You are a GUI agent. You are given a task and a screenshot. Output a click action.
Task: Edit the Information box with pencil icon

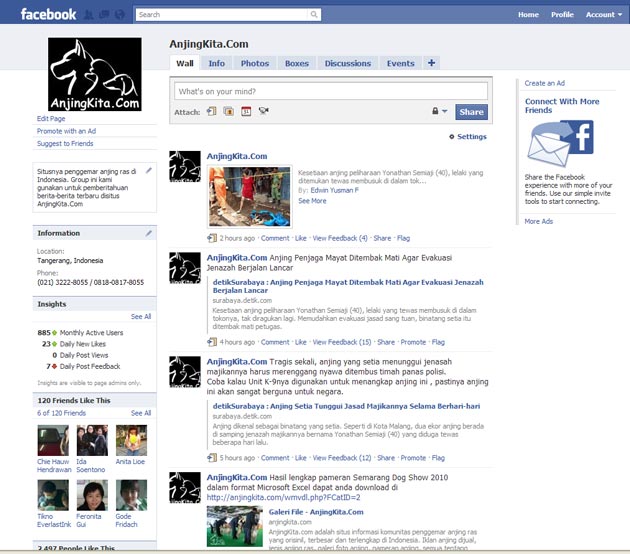point(149,233)
